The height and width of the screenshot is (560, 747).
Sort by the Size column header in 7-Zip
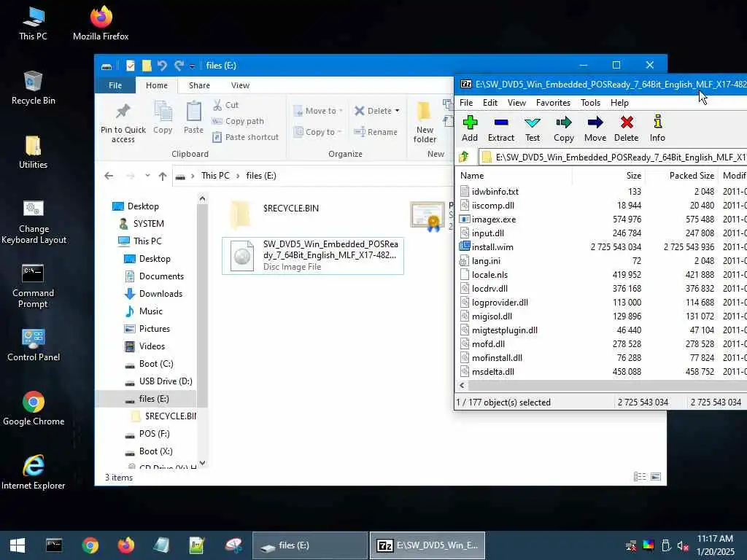pos(609,175)
